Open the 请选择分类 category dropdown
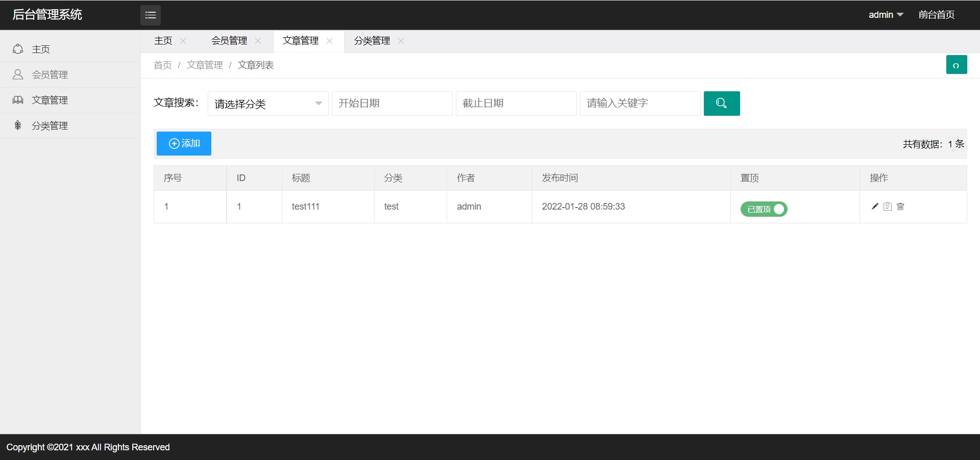The height and width of the screenshot is (460, 980). click(268, 104)
